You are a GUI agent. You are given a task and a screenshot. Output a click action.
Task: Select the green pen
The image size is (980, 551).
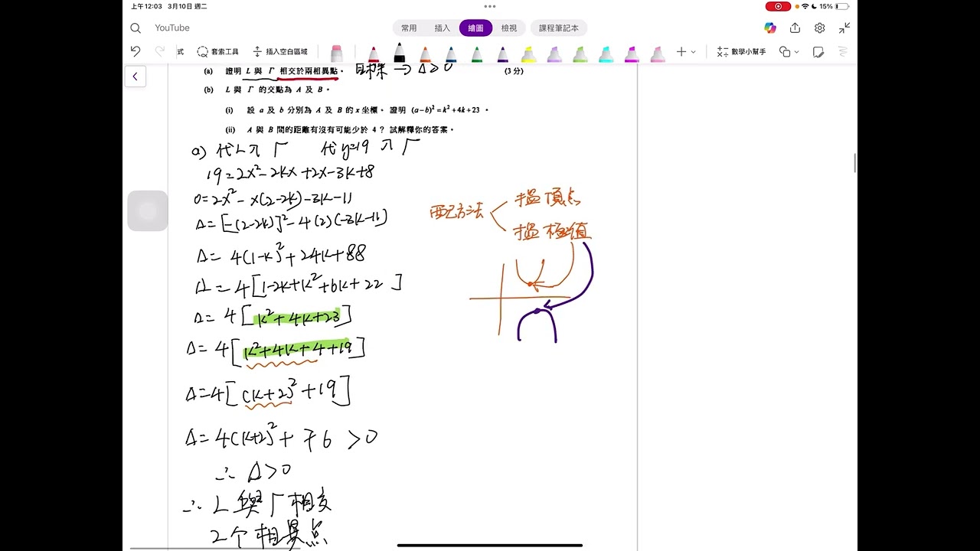point(477,54)
